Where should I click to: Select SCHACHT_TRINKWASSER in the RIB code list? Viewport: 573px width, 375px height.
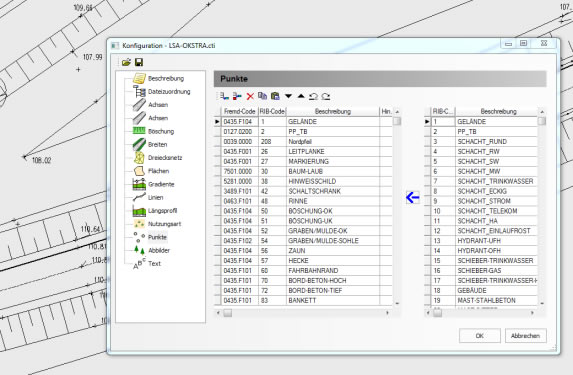tap(481, 181)
